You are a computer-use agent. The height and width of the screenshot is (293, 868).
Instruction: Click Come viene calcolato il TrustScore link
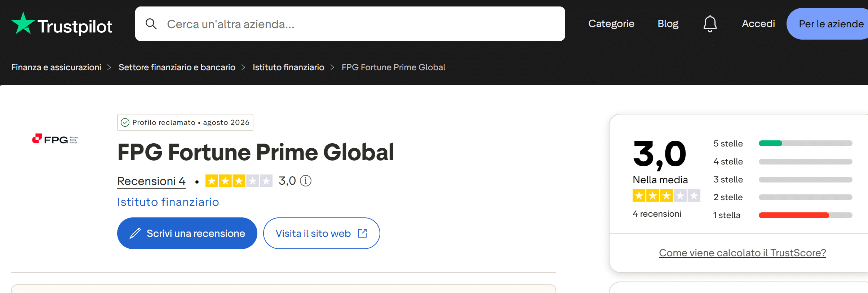pyautogui.click(x=742, y=253)
